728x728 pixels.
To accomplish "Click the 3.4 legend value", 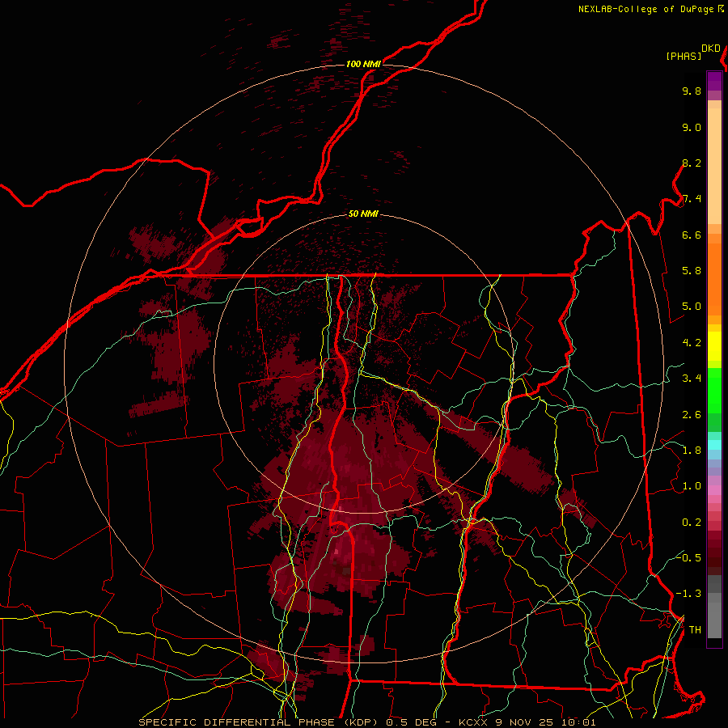I will pyautogui.click(x=692, y=379).
